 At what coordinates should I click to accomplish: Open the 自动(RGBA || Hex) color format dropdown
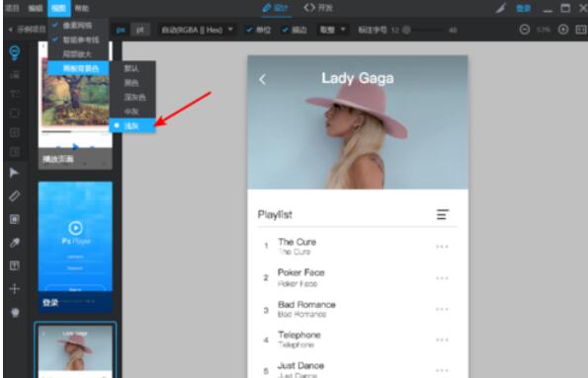click(197, 30)
